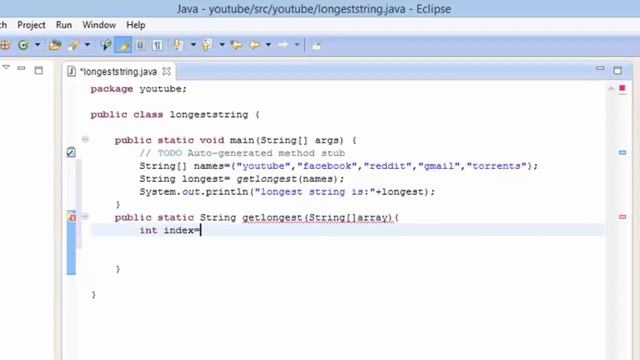Open the Project menu
Image resolution: width=640 pixels, height=360 pixels.
pyautogui.click(x=31, y=25)
